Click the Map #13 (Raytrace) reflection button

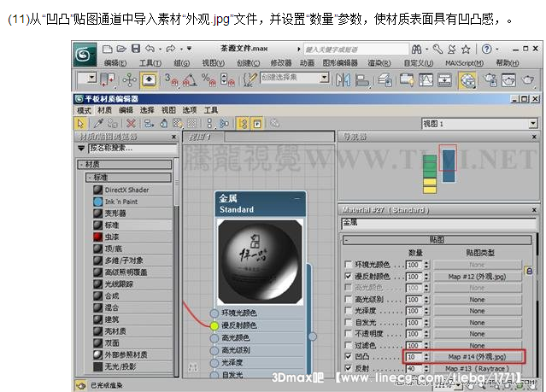(x=477, y=368)
